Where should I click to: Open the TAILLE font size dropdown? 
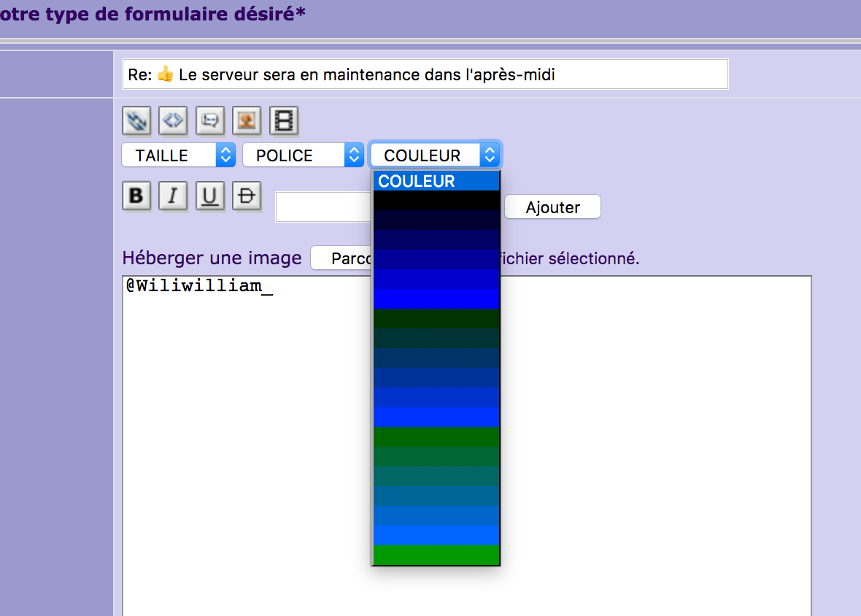click(x=178, y=155)
